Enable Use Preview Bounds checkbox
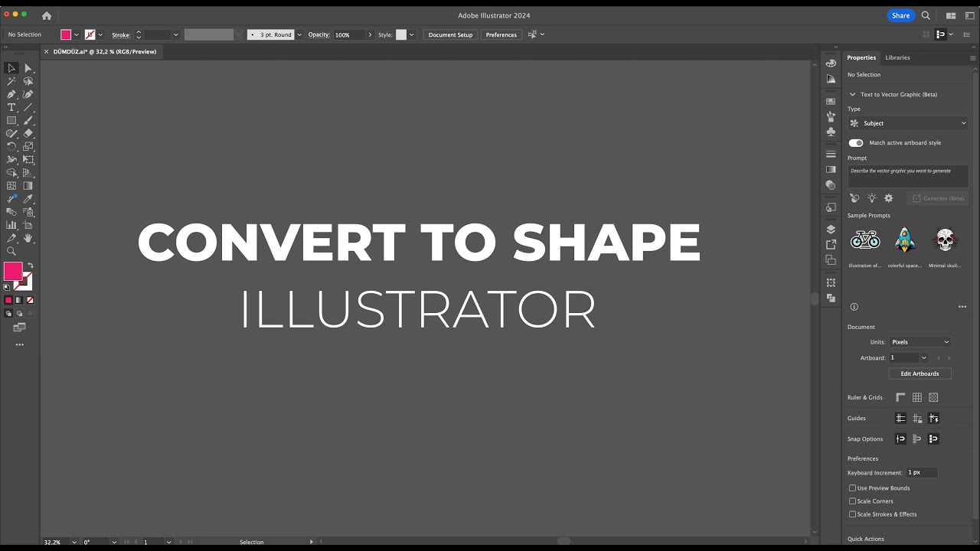 (852, 488)
